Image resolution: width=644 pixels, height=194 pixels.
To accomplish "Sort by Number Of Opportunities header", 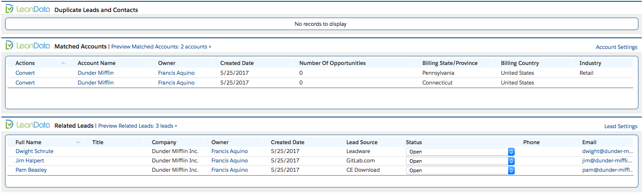I will point(332,63).
